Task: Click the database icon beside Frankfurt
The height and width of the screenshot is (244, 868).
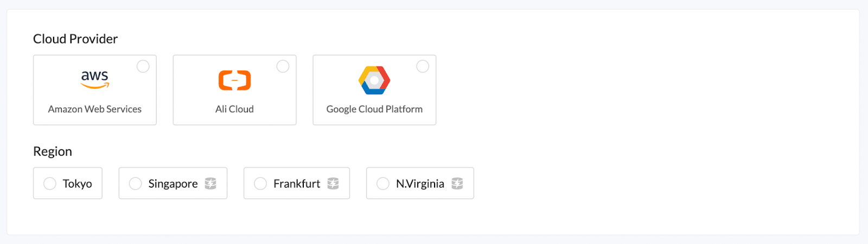Action: coord(333,183)
